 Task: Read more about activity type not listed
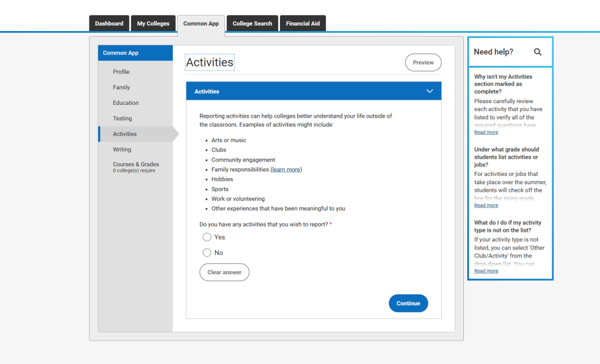[486, 271]
